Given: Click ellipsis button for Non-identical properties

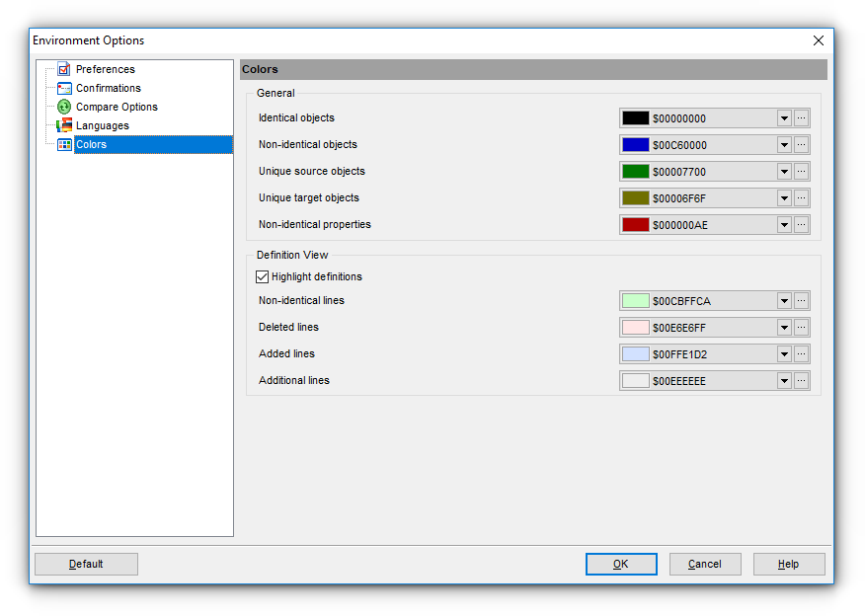Looking at the screenshot, I should pyautogui.click(x=802, y=225).
